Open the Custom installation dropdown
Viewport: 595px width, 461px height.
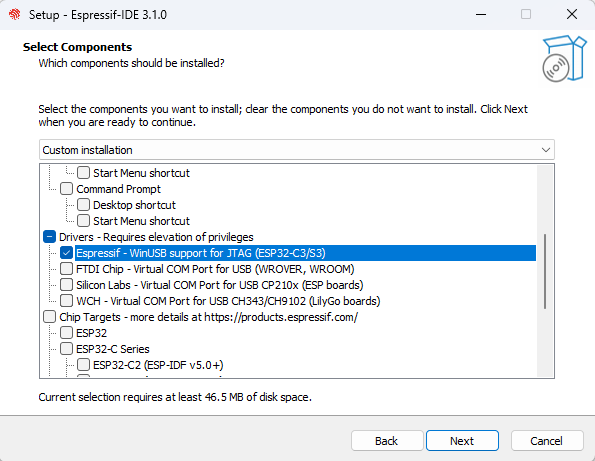(297, 150)
